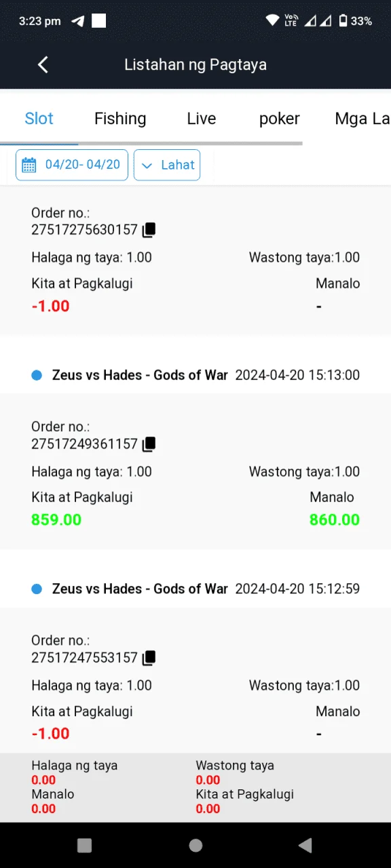391x868 pixels.
Task: Tap the back arrow in header
Action: [43, 64]
